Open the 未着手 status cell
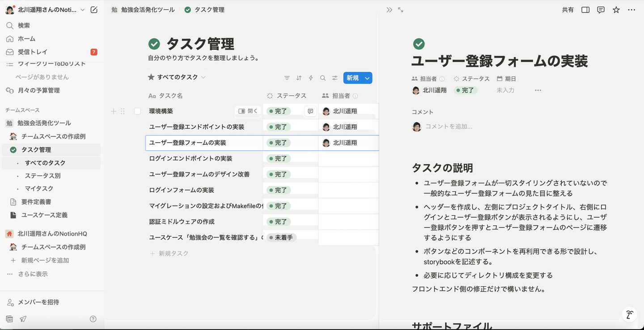This screenshot has height=330, width=644. [281, 237]
